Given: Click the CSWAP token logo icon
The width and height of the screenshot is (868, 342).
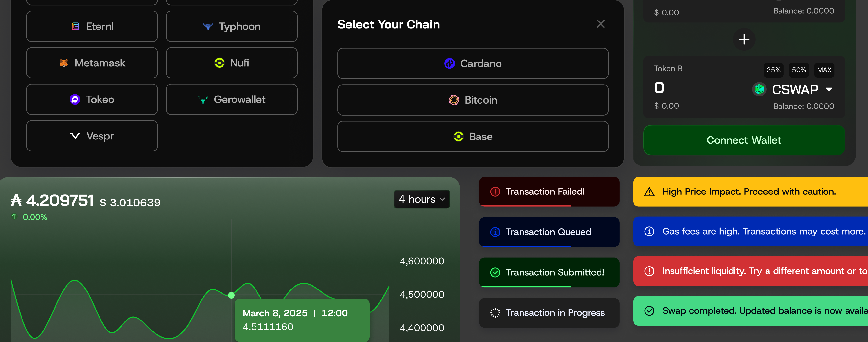Looking at the screenshot, I should point(759,90).
